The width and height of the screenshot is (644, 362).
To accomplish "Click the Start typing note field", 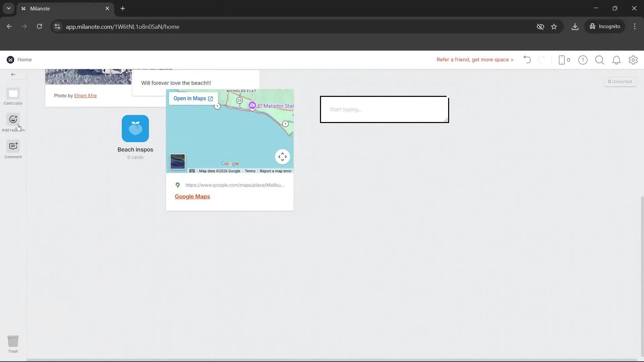I will coord(384,109).
